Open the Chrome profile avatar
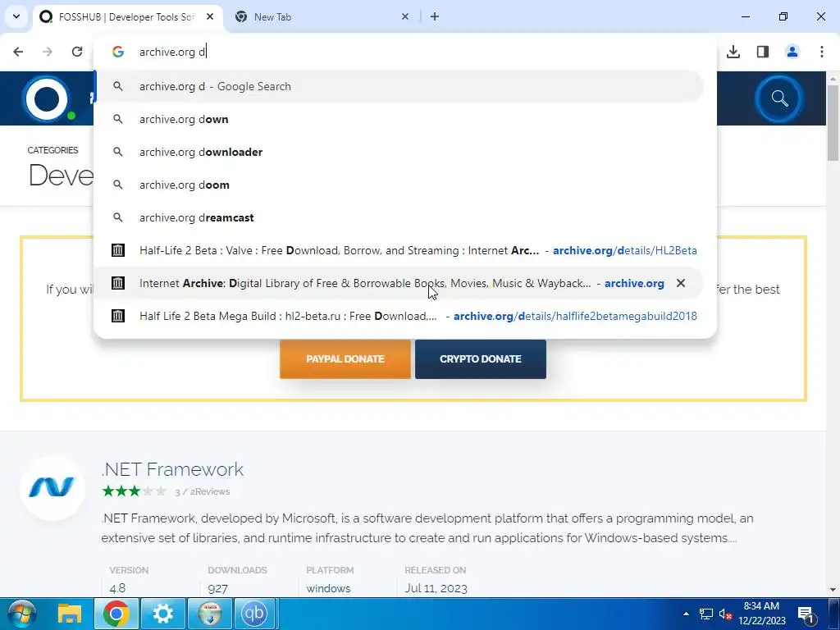Viewport: 840px width, 630px height. click(792, 52)
